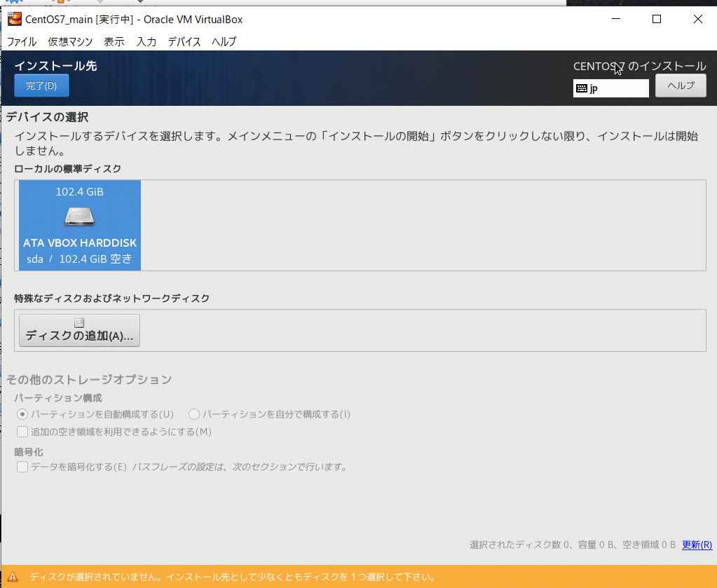The height and width of the screenshot is (588, 717).
Task: Select the ATA VBOX HARDDISK drive icon
Action: click(x=80, y=217)
